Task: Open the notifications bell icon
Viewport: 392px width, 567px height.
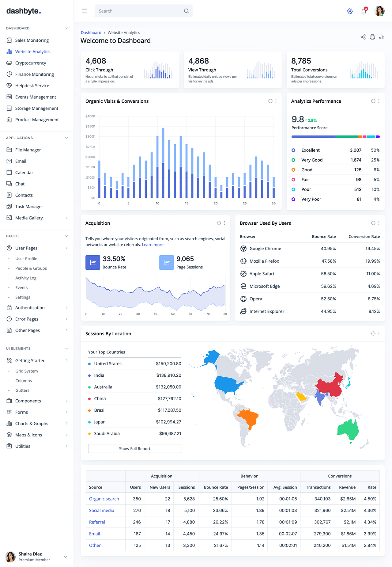Action: 364,11
